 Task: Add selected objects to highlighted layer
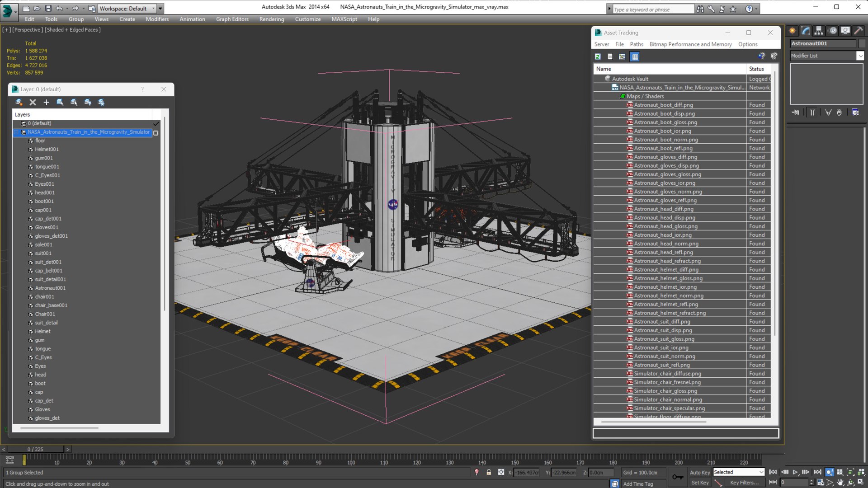tap(46, 102)
